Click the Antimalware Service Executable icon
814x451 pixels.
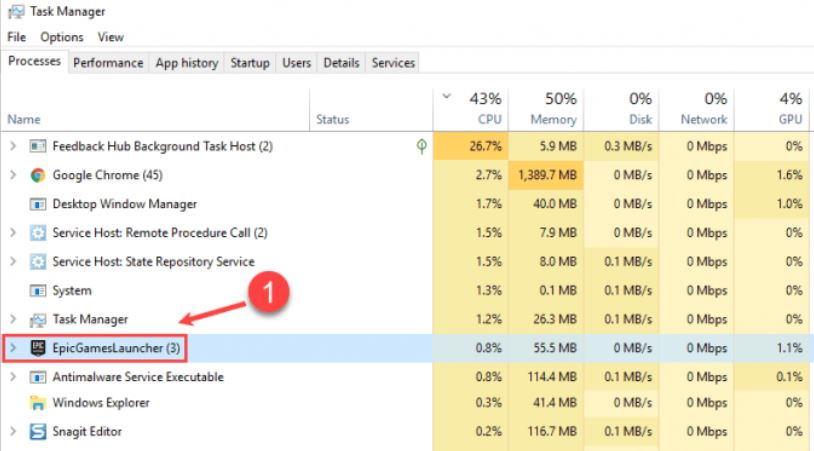click(38, 377)
